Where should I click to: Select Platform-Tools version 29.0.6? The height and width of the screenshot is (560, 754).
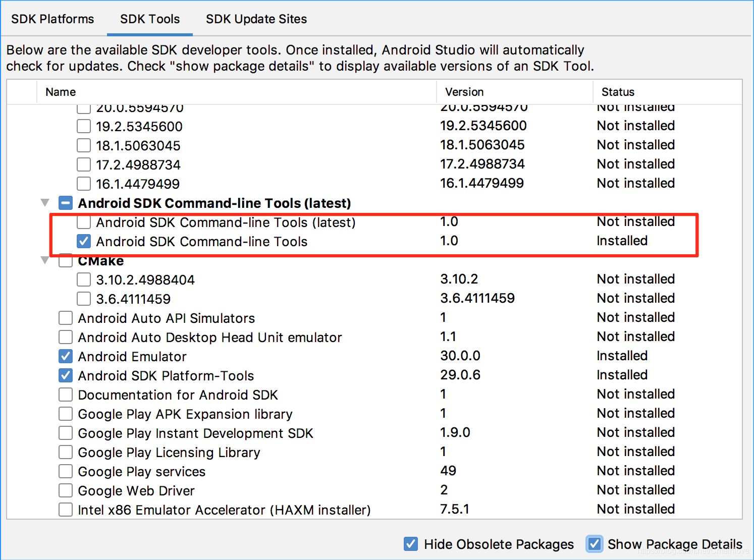point(460,375)
